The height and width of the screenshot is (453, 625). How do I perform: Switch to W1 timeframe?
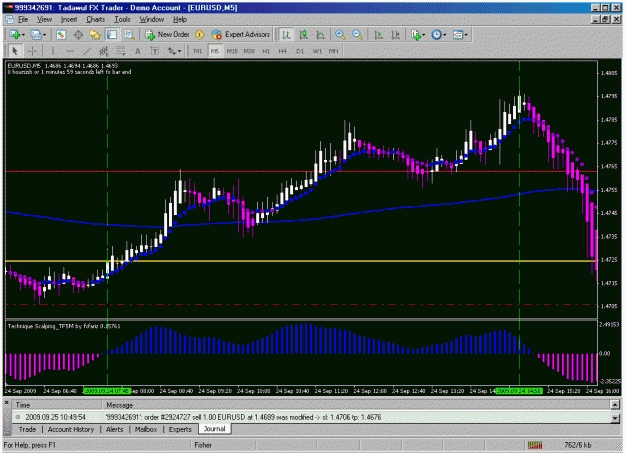click(x=317, y=51)
